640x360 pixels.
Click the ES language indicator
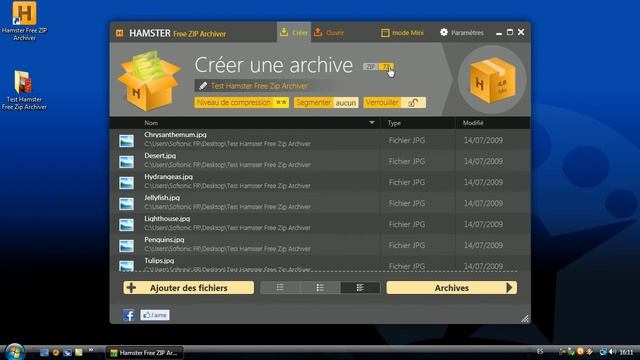click(540, 351)
